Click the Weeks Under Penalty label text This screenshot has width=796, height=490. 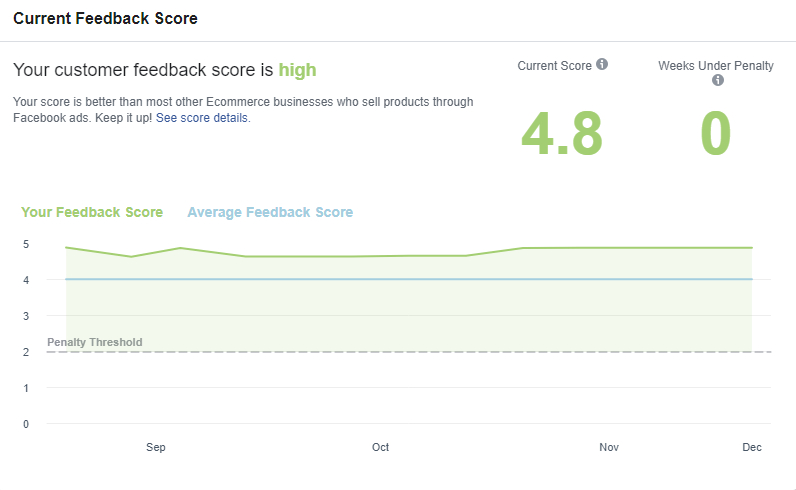pos(716,66)
